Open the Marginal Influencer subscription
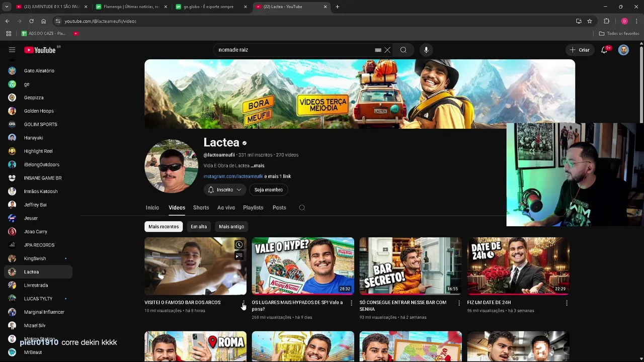Screen dimensions: 644x362 click(x=38, y=312)
